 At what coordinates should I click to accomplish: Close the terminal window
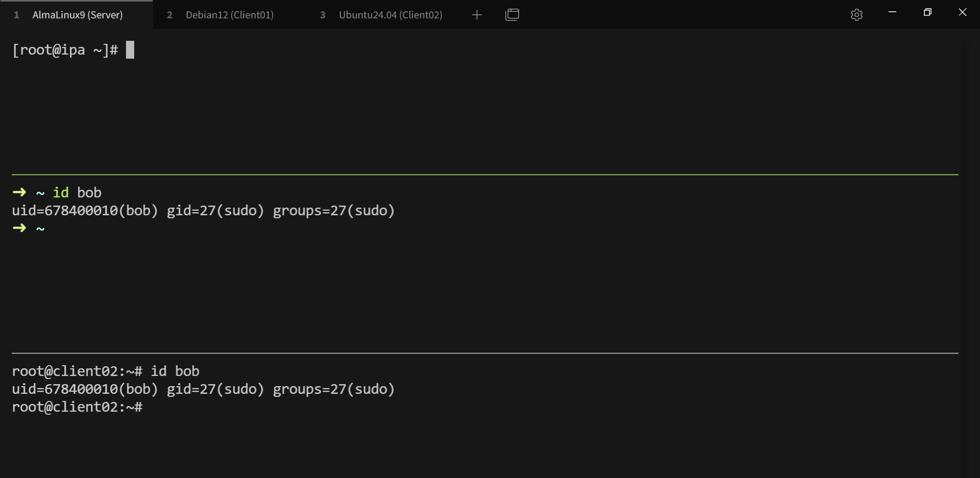tap(963, 12)
